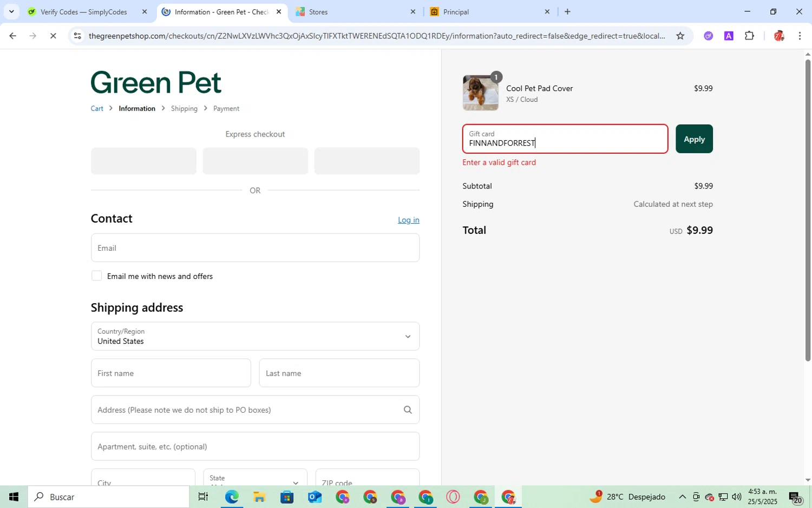The height and width of the screenshot is (508, 812).
Task: Open the tab search dropdown arrow
Action: 11,11
